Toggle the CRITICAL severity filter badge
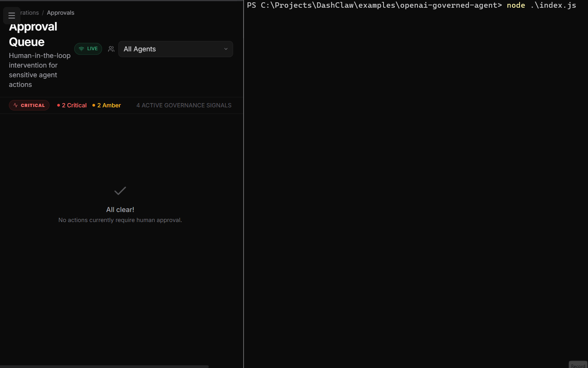Image resolution: width=588 pixels, height=368 pixels. (x=29, y=105)
